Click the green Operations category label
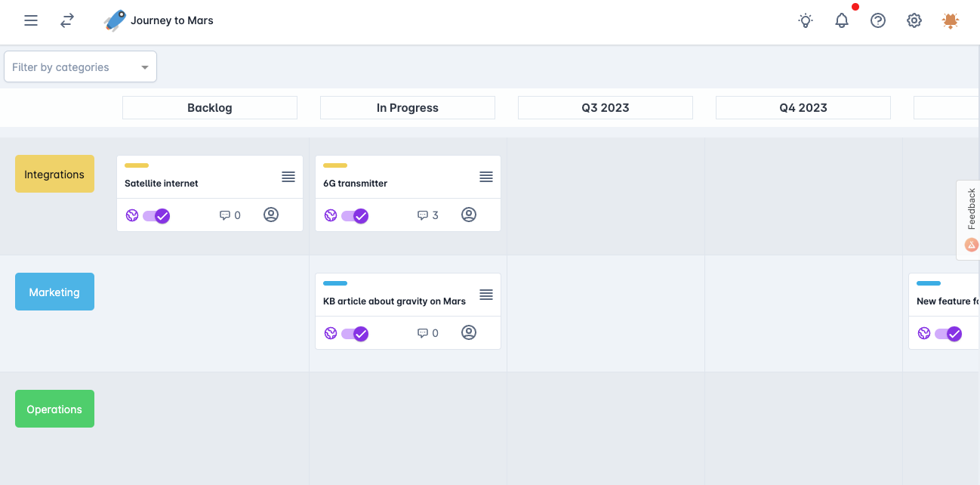Image resolution: width=980 pixels, height=485 pixels. coord(54,409)
